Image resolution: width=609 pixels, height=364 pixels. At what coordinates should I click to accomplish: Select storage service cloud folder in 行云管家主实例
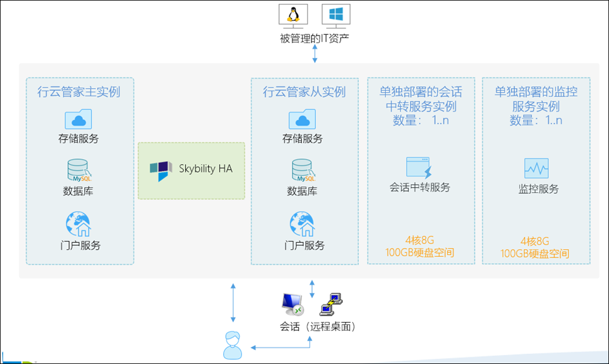click(x=79, y=119)
